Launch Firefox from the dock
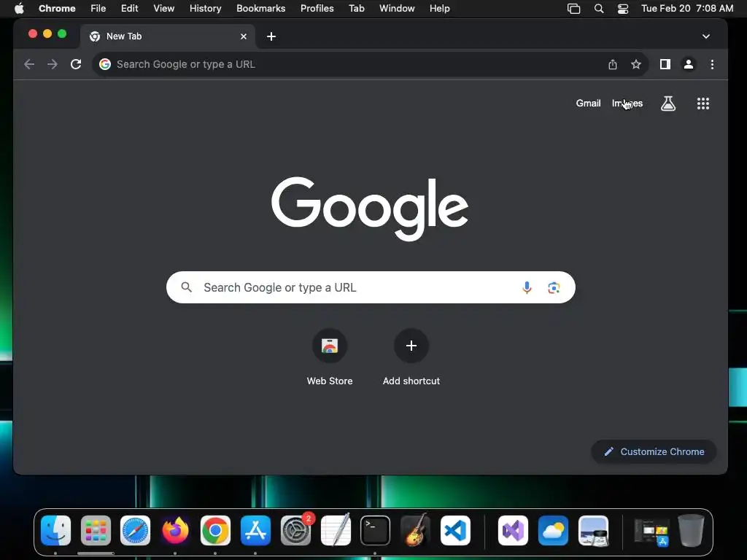747x560 pixels. click(x=175, y=531)
